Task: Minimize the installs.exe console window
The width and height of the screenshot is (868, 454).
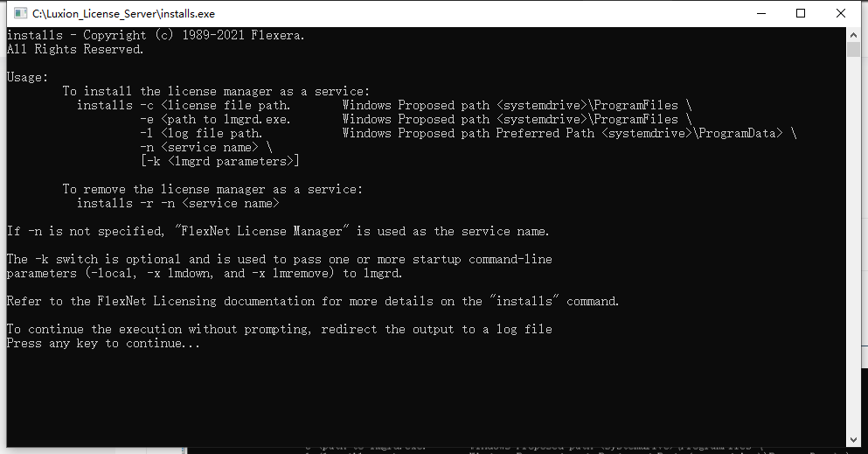Action: pyautogui.click(x=761, y=13)
